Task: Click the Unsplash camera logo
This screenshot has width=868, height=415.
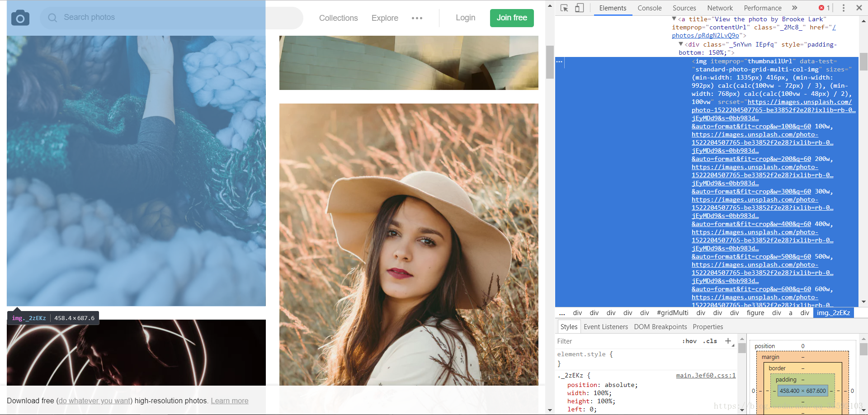Action: [20, 18]
